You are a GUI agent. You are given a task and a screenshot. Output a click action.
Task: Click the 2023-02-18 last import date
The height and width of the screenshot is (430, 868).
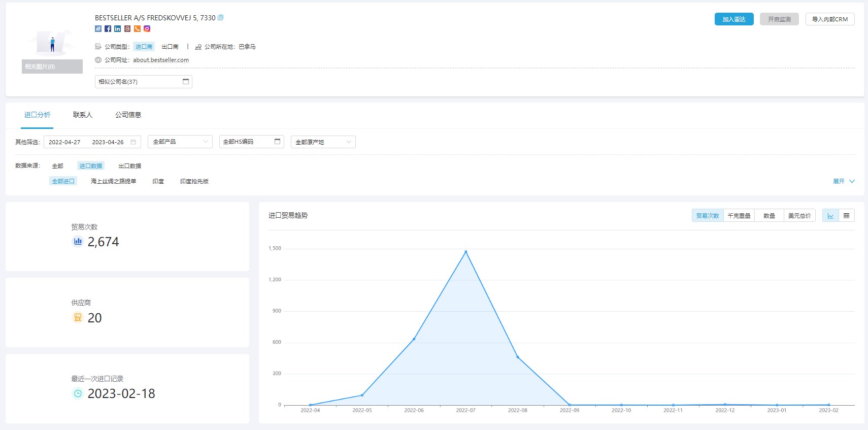(x=121, y=393)
